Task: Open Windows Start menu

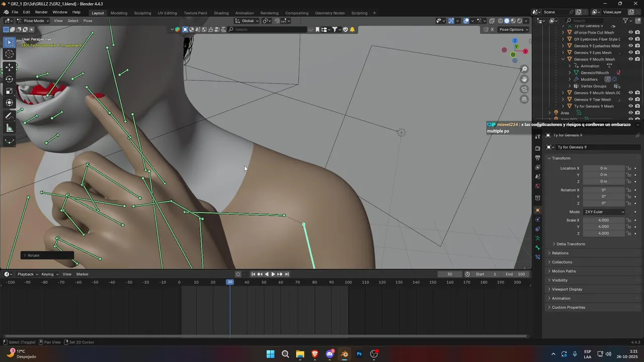Action: click(x=270, y=354)
